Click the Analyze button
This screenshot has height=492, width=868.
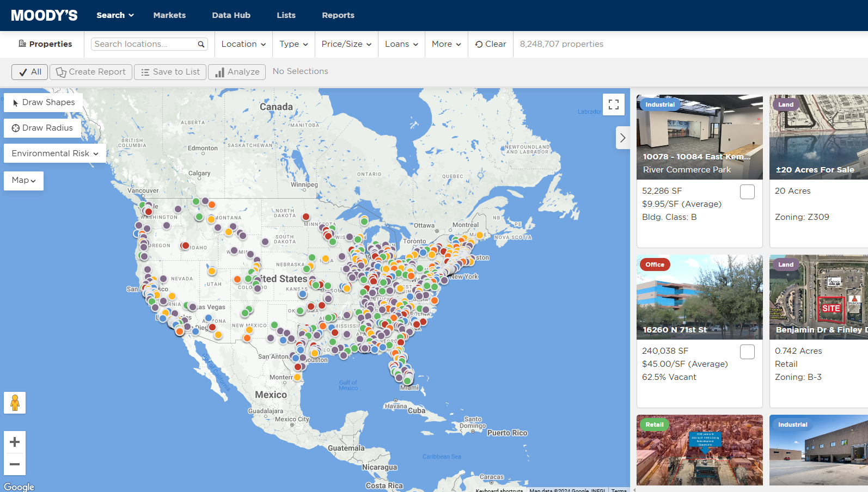237,72
